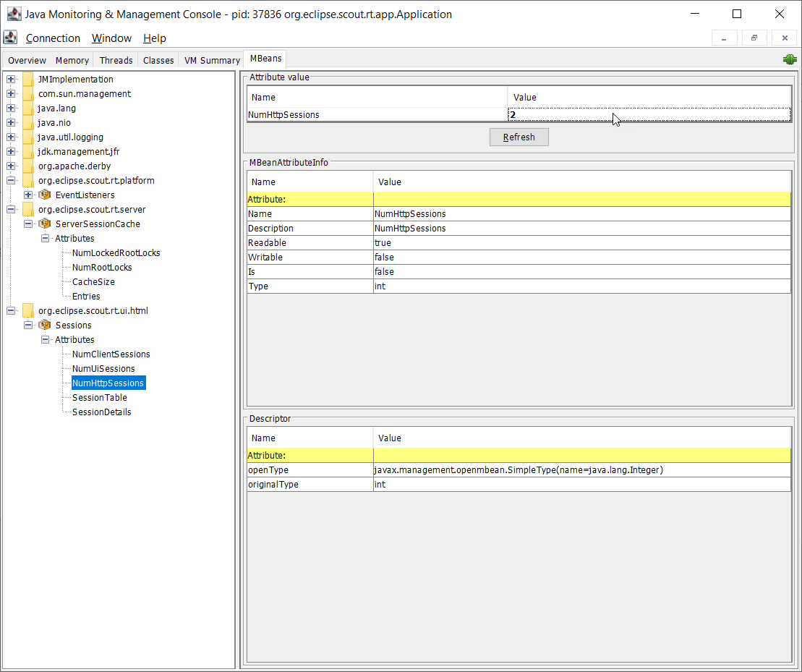This screenshot has width=802, height=672.
Task: Collapse Attributes under Sessions
Action: [x=45, y=339]
